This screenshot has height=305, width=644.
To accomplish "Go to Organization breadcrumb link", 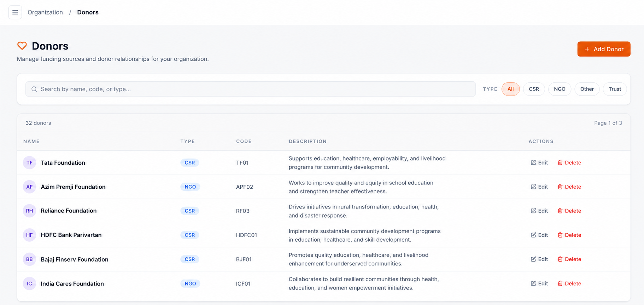I will 45,12.
